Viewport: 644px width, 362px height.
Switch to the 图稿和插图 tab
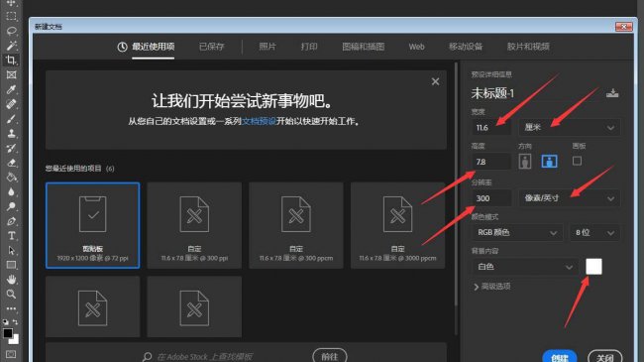pyautogui.click(x=363, y=47)
